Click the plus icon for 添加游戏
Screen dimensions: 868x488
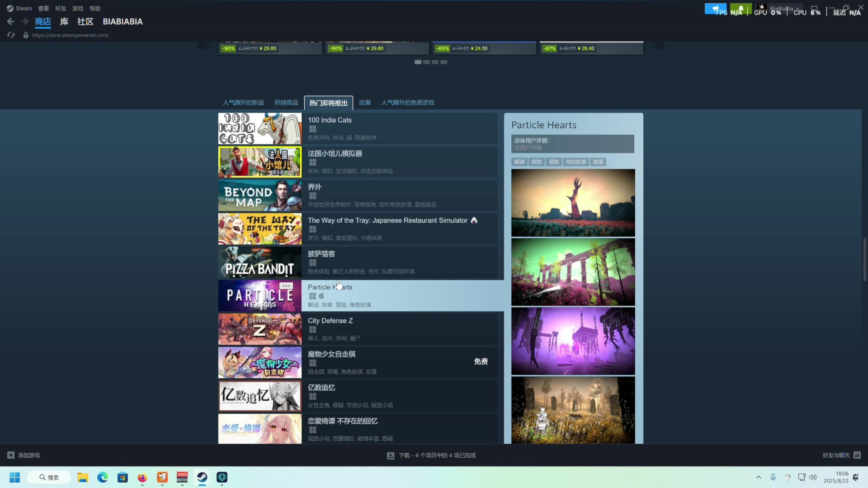[11, 455]
